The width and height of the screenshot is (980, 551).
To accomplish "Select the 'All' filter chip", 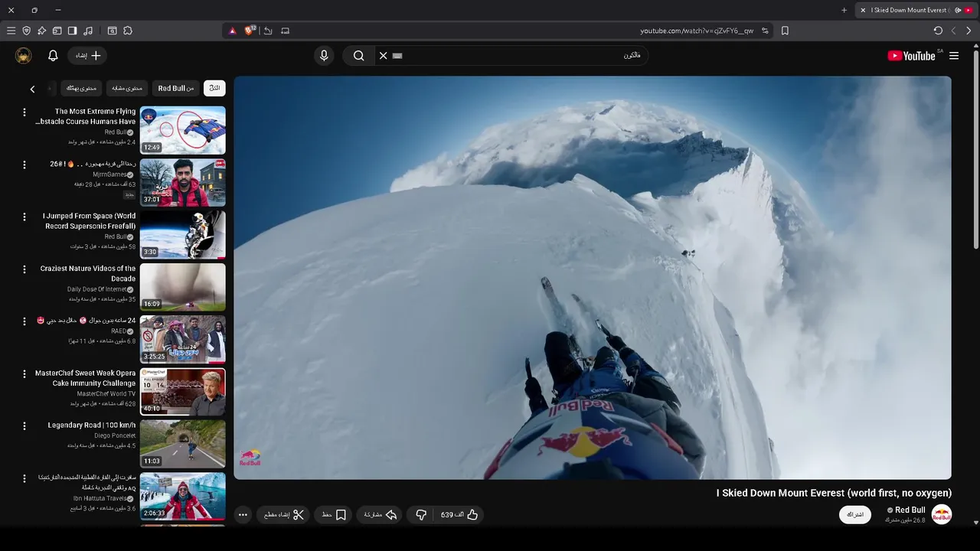I will pos(214,88).
